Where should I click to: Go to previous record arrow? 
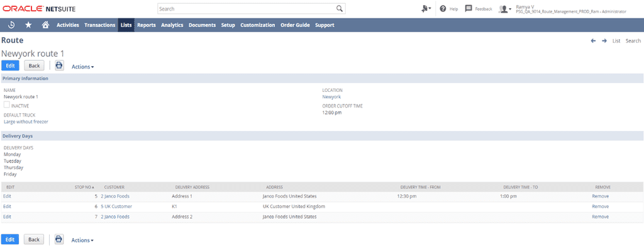(593, 41)
